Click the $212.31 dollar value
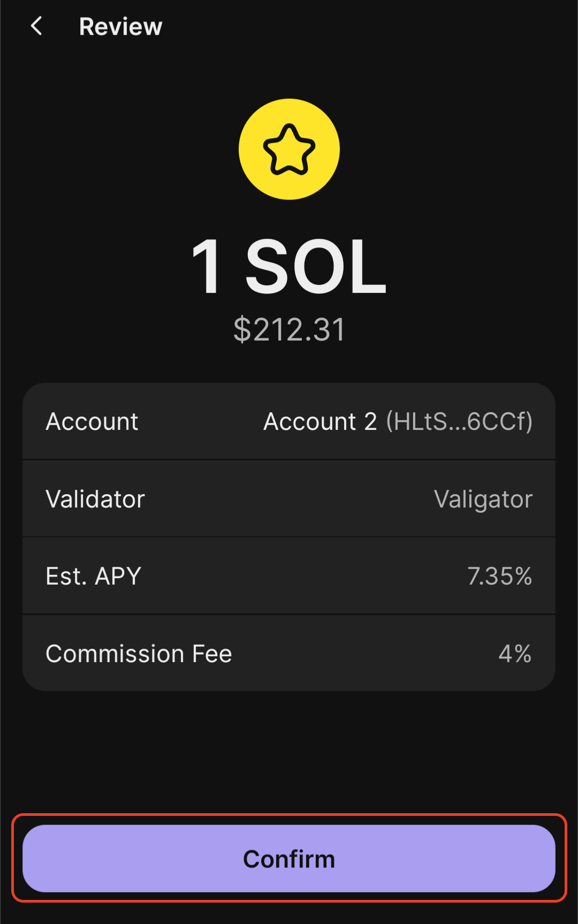Image resolution: width=578 pixels, height=924 pixels. [289, 329]
